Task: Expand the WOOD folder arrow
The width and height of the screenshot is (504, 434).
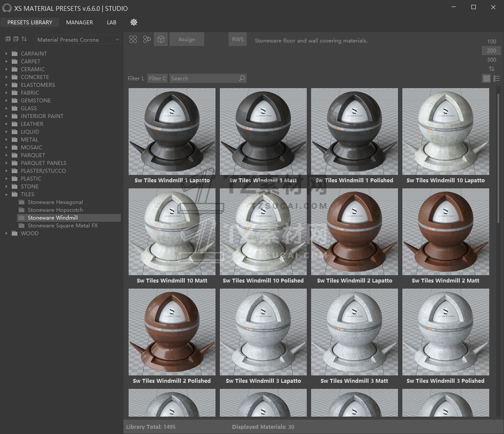Action: (6, 233)
